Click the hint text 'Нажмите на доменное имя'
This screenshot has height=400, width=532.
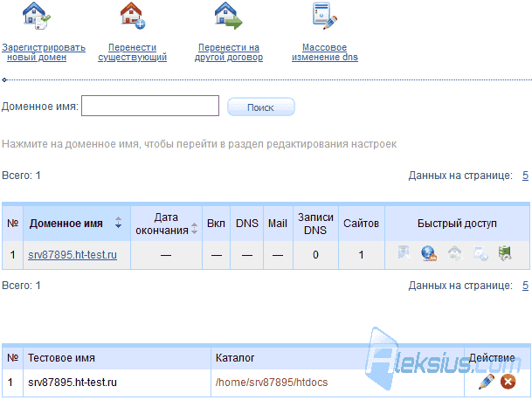click(x=71, y=144)
